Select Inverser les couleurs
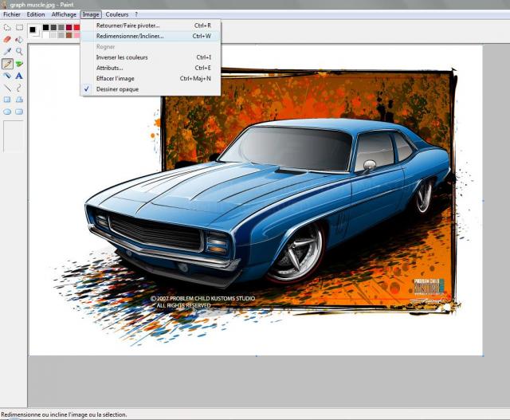 point(151,57)
